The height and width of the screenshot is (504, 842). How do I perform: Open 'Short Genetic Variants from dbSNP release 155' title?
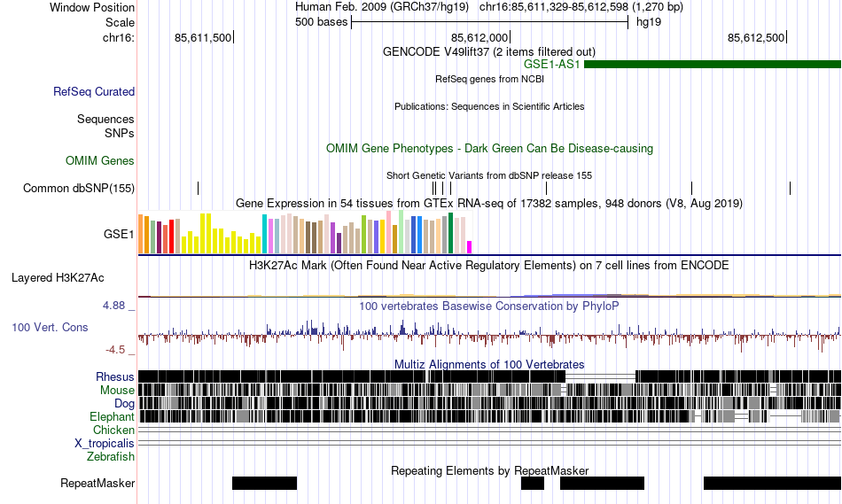coord(489,175)
